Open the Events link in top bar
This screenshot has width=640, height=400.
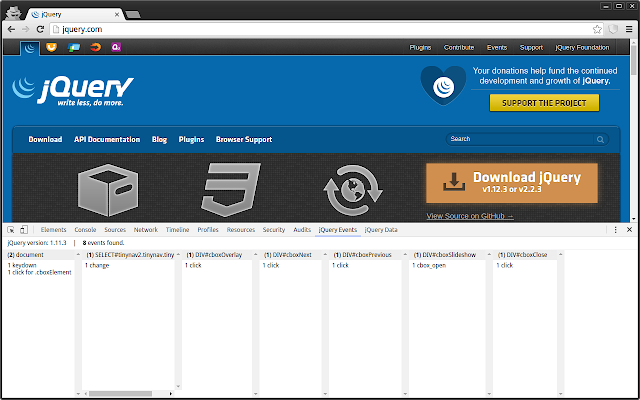pyautogui.click(x=497, y=47)
